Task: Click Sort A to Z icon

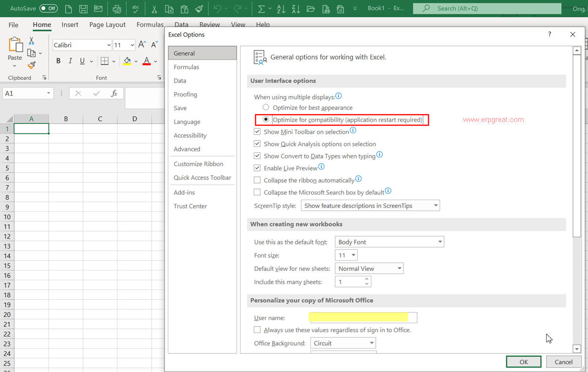Action: pos(281,9)
